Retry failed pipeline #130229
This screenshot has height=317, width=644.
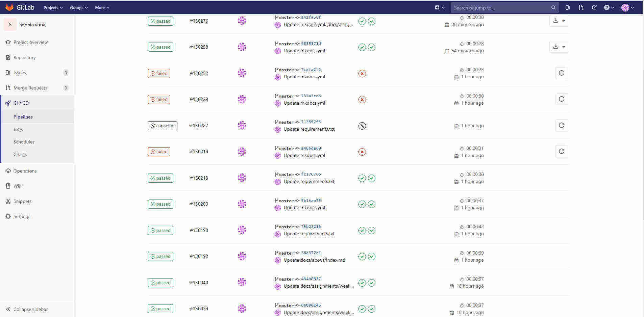[562, 99]
